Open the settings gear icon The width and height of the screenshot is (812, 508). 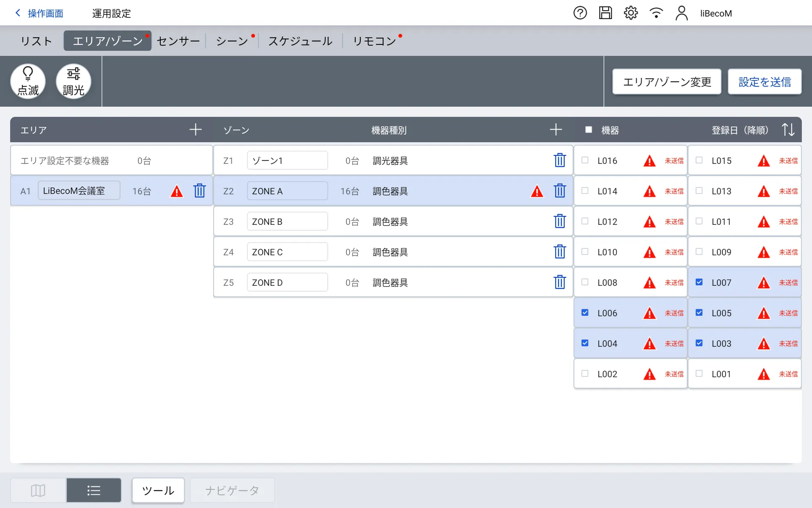click(x=631, y=13)
